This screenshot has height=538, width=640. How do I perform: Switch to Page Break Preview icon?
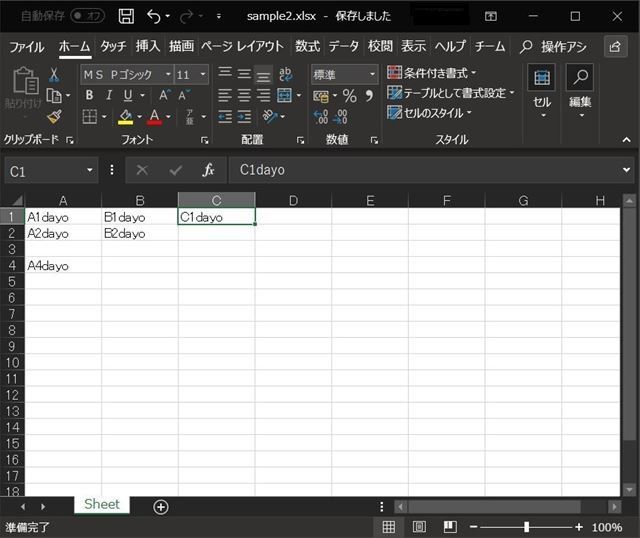tap(450, 527)
